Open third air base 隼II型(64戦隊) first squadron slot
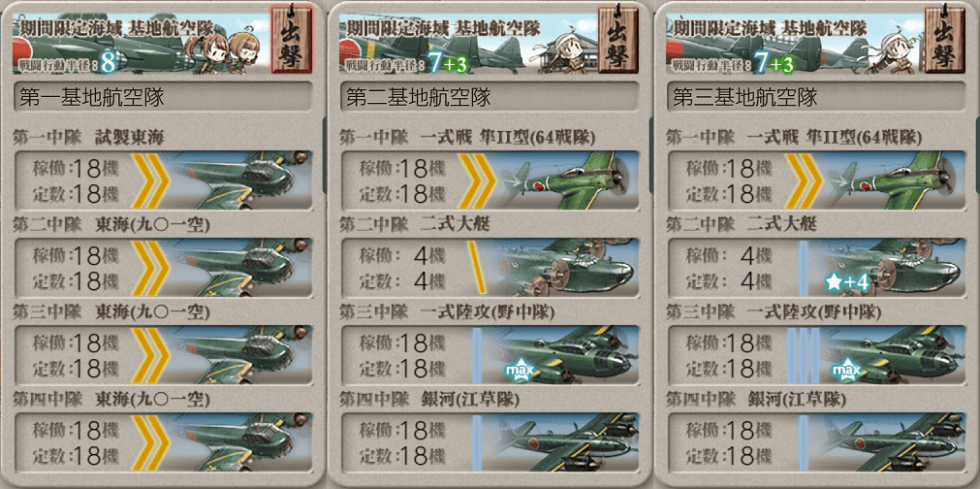 point(815,180)
